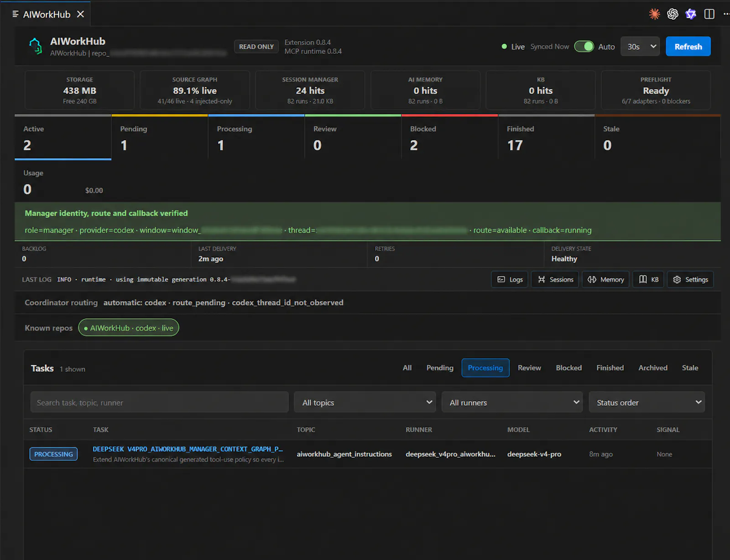The height and width of the screenshot is (560, 730).
Task: Open the Logs panel
Action: click(x=510, y=279)
